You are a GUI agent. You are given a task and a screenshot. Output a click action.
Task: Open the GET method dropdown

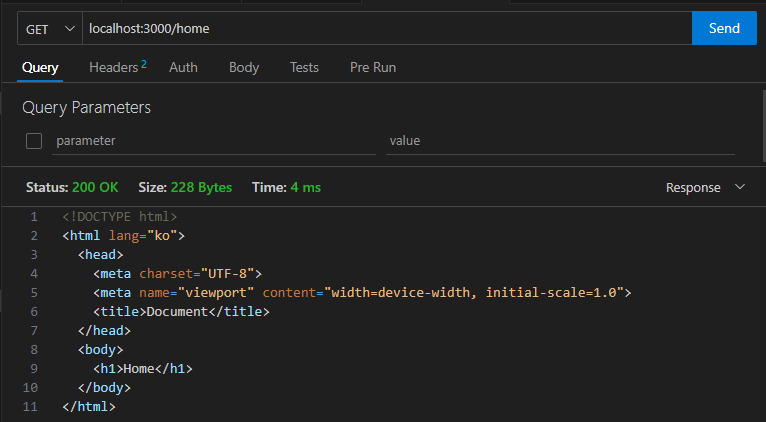[x=50, y=29]
